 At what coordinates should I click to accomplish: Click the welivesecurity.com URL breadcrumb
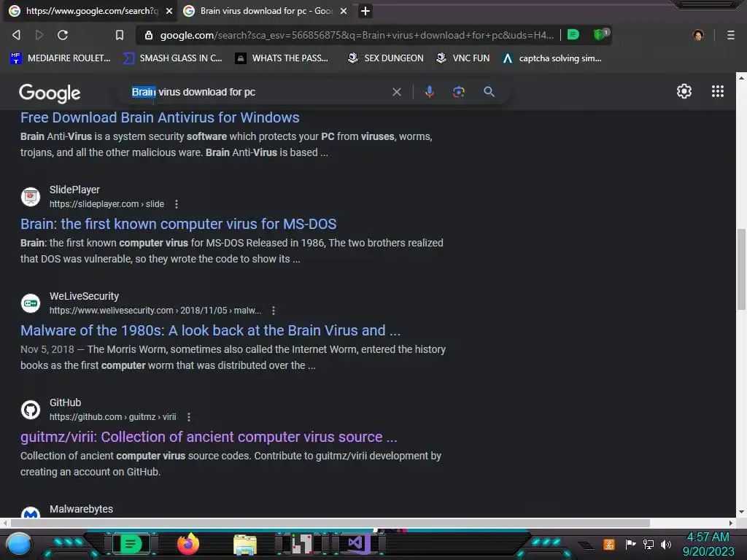point(155,311)
